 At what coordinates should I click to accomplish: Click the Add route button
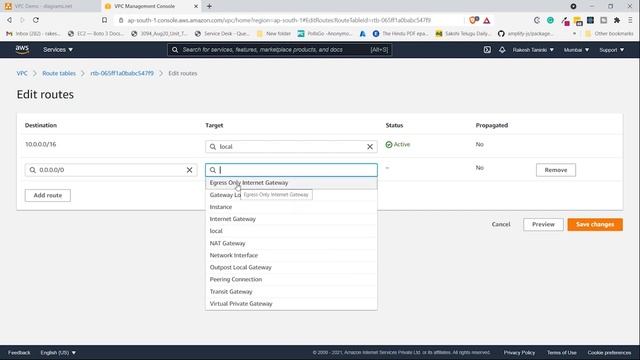(48, 196)
